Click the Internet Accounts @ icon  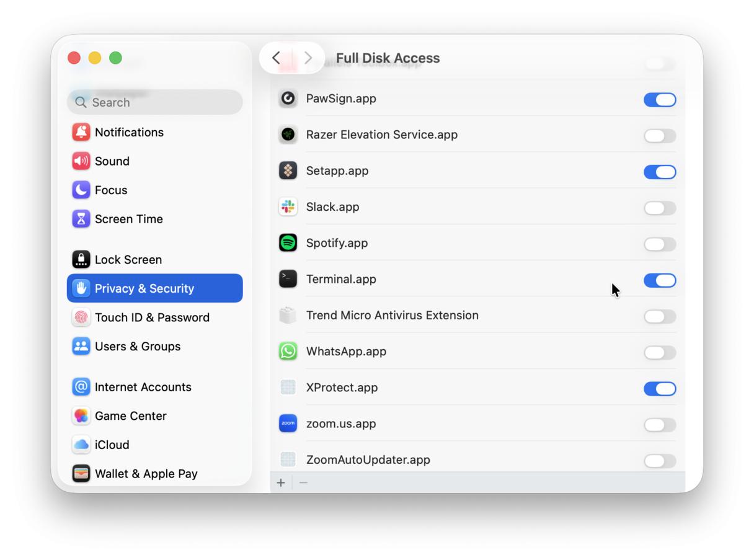click(81, 387)
